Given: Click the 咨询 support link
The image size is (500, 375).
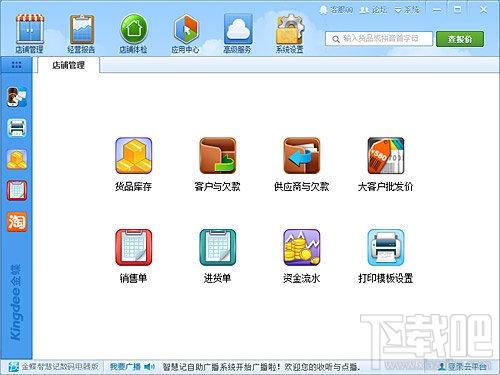Looking at the screenshot, I should [336, 10].
